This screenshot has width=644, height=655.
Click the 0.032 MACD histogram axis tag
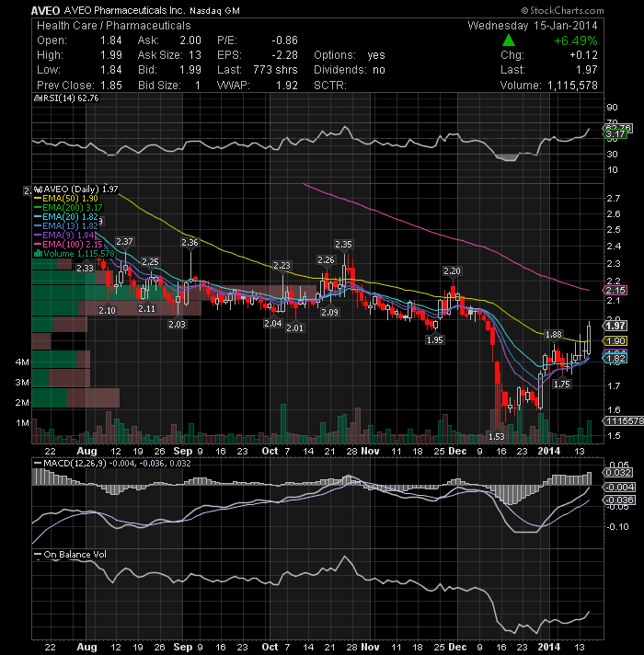(x=617, y=473)
